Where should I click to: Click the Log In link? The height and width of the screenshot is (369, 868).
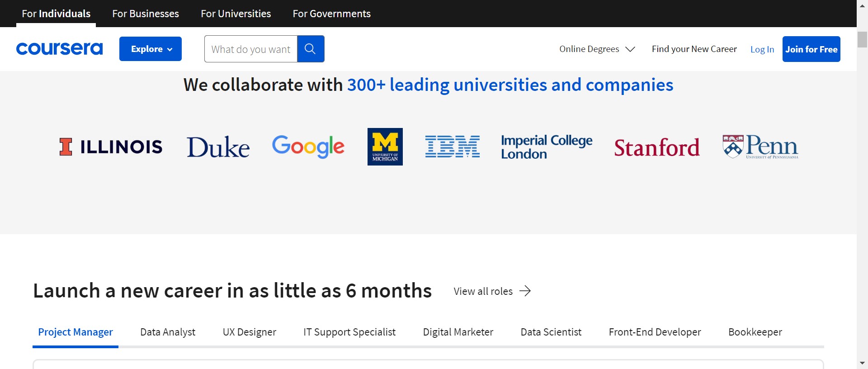(x=762, y=49)
